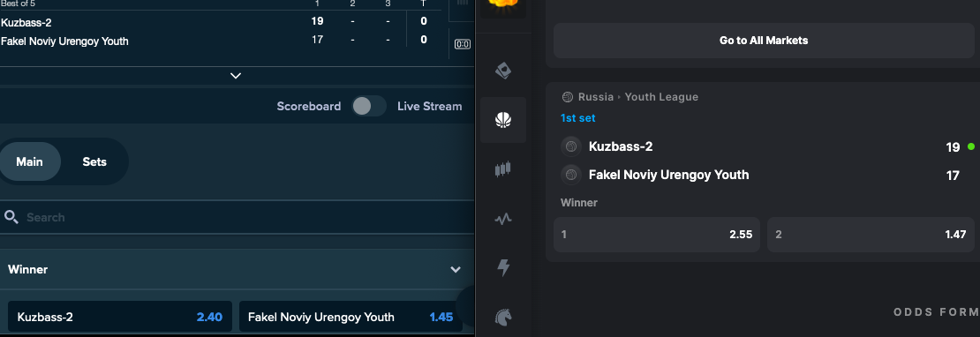Click the 0:0 scoreboard icon
980x337 pixels.
tap(463, 44)
